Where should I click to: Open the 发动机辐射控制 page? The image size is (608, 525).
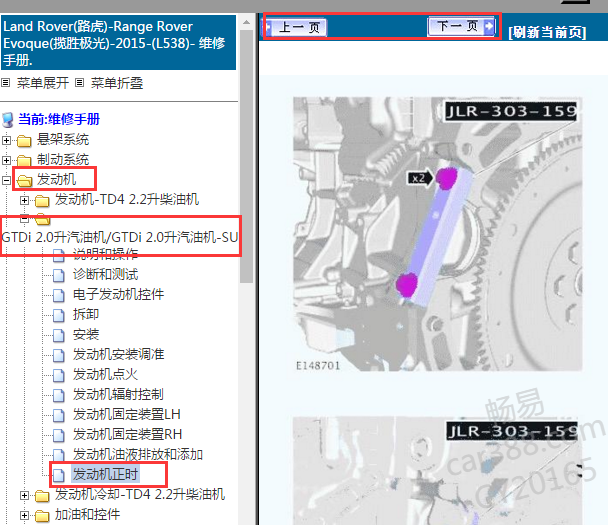pos(118,394)
